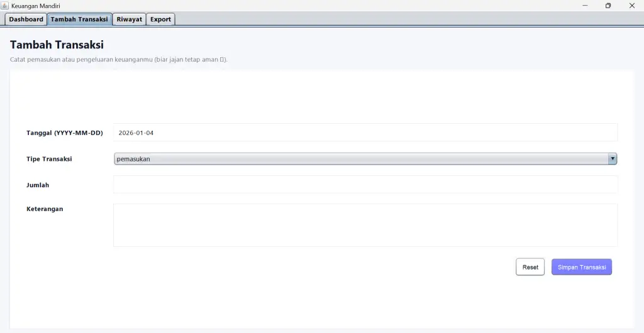Open the Dashboard tab

[26, 19]
